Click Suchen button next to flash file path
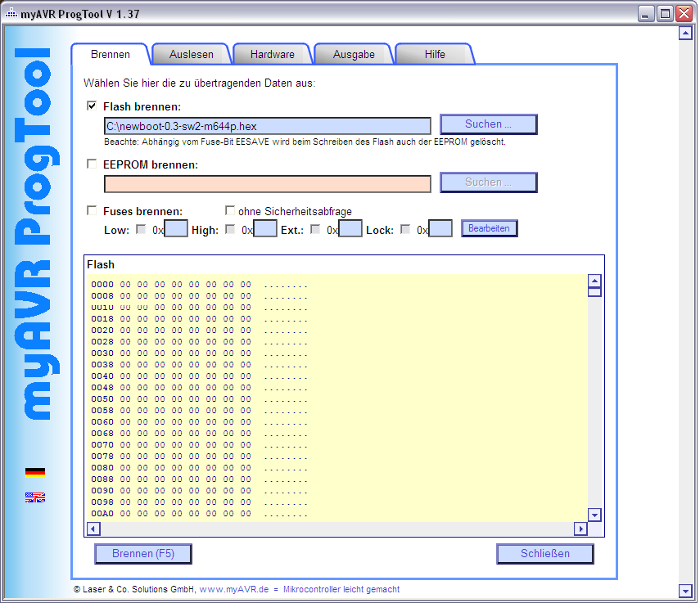This screenshot has height=603, width=700. (488, 124)
